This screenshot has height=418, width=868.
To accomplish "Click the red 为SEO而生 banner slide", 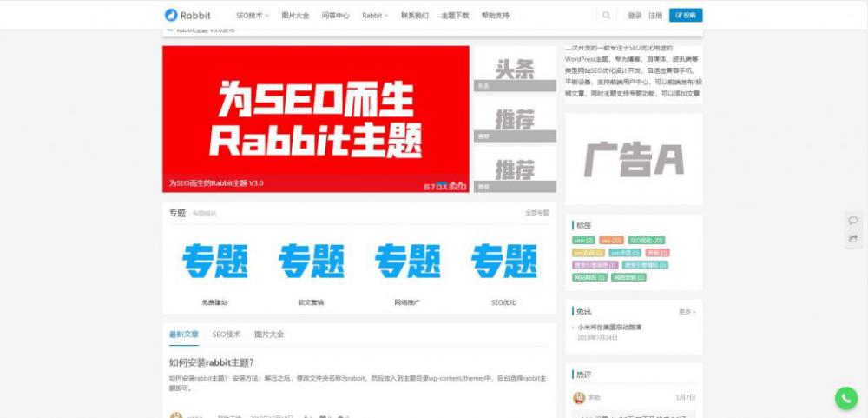I will click(x=316, y=119).
